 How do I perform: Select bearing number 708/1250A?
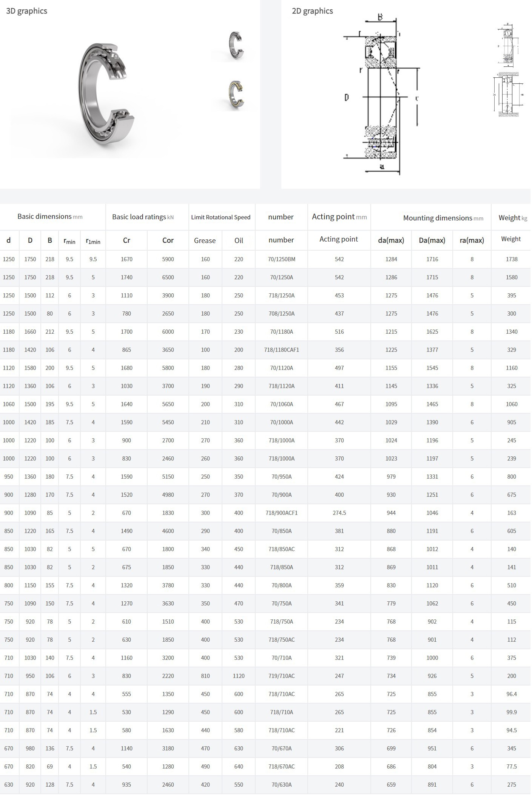click(x=282, y=314)
